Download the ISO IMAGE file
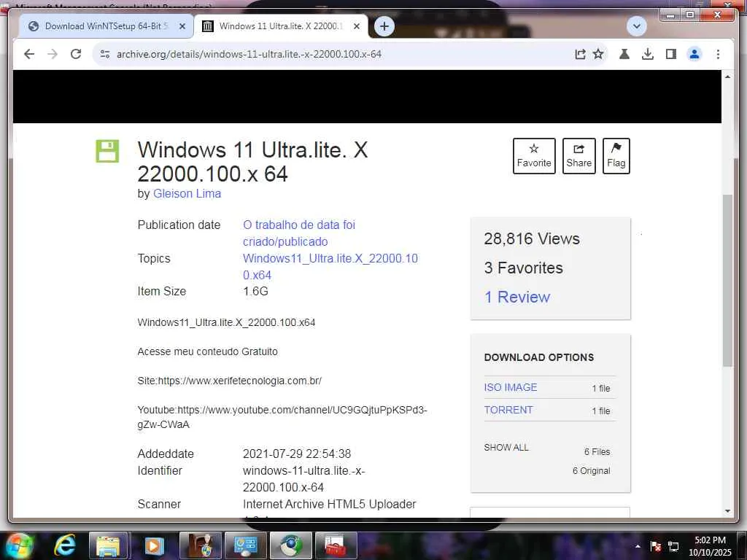 coord(511,387)
